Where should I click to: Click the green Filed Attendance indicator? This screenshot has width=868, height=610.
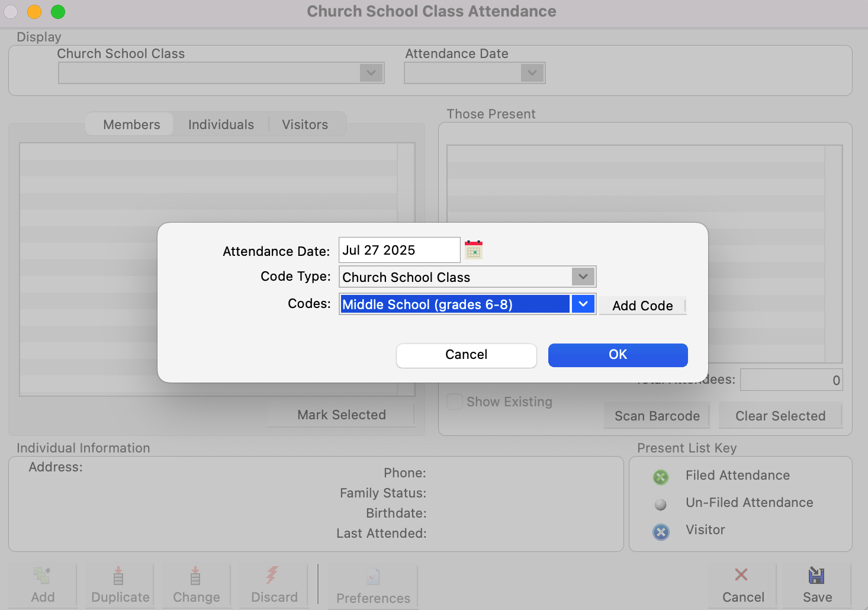point(661,477)
